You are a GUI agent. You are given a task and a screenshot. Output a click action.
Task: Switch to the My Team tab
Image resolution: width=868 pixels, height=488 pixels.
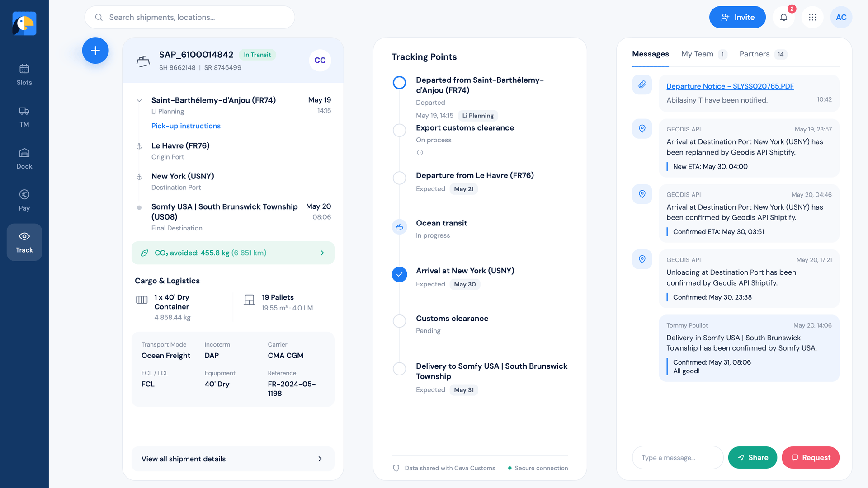703,54
